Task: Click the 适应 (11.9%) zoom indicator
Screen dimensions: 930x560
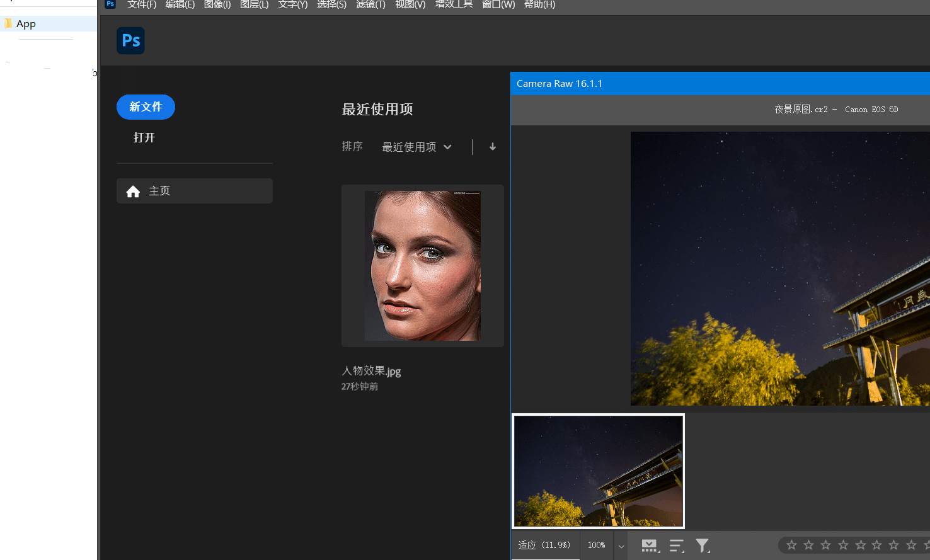Action: click(544, 544)
